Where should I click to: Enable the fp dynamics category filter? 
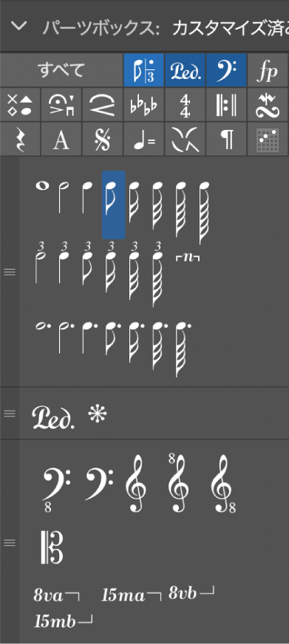coord(268,70)
